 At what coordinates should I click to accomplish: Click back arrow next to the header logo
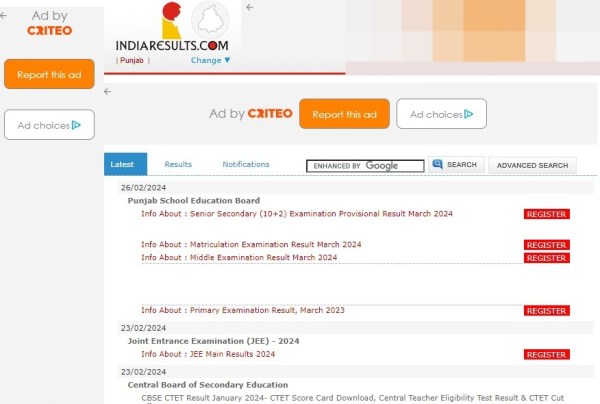click(x=250, y=7)
